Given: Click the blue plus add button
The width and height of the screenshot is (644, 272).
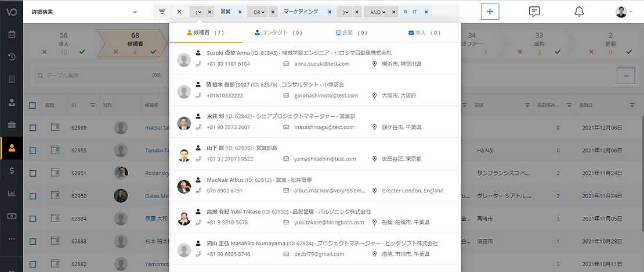Looking at the screenshot, I should [x=490, y=12].
